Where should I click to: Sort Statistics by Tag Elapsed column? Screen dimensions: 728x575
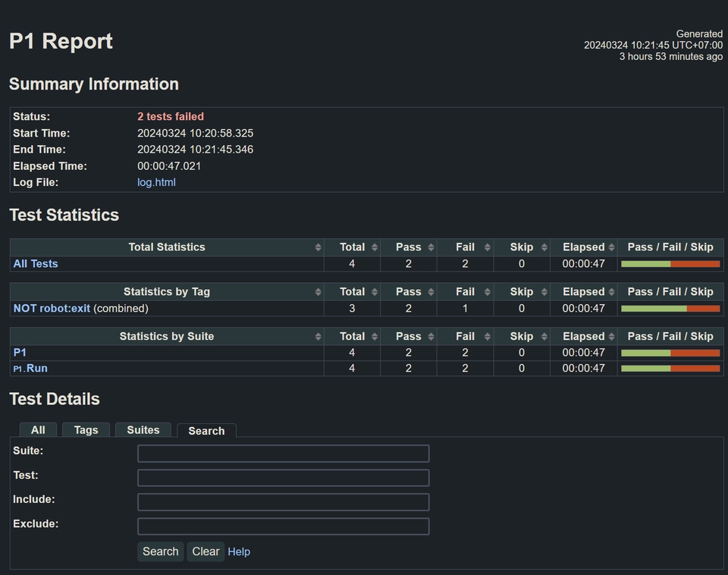pyautogui.click(x=584, y=292)
